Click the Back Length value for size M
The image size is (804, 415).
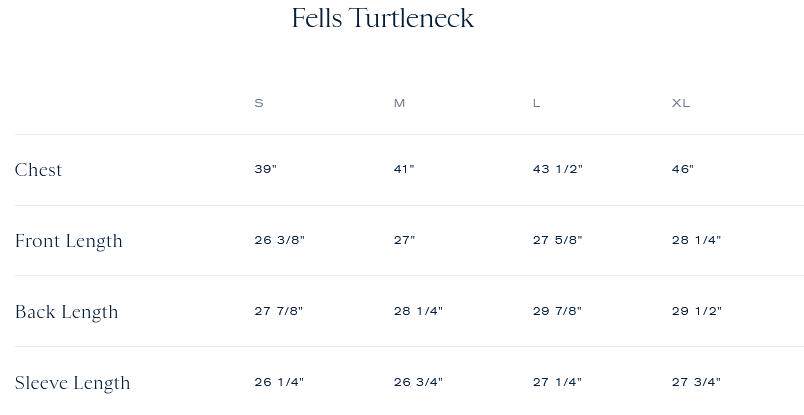coord(418,311)
